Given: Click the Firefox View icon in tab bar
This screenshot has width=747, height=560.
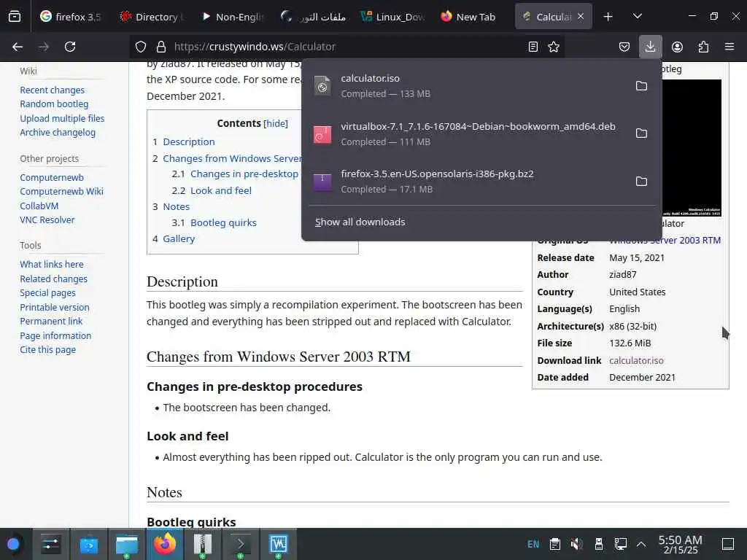Looking at the screenshot, I should (x=15, y=17).
